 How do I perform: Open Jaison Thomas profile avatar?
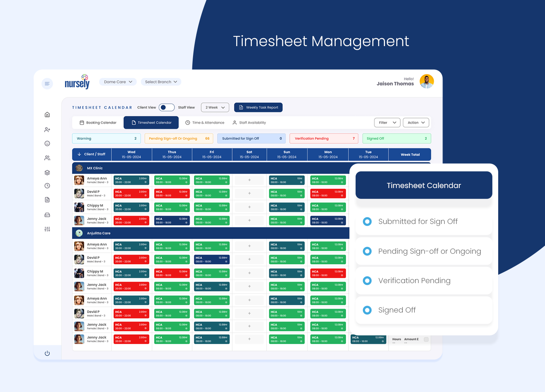click(427, 81)
